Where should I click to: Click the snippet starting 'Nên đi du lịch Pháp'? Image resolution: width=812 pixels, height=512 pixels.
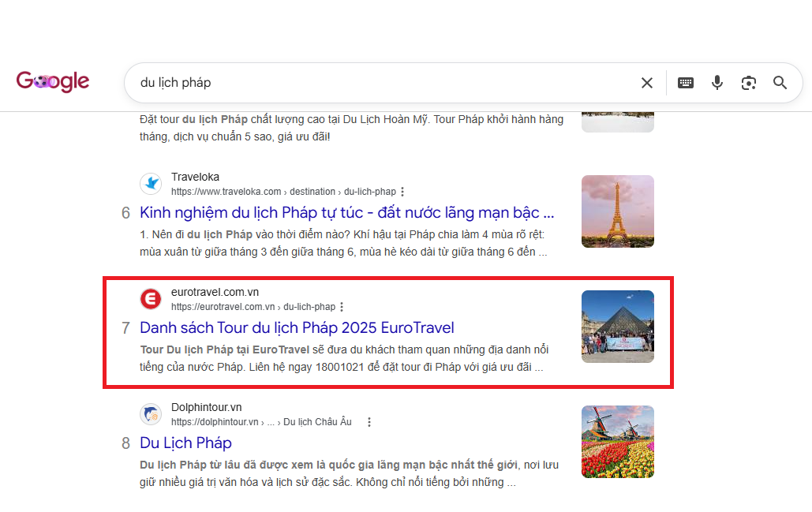[x=343, y=243]
